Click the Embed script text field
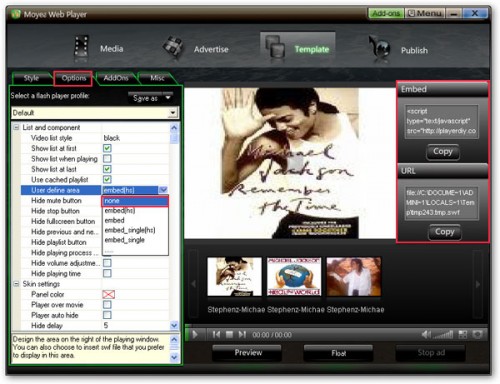Viewport: 500px width, 384px height. click(442, 121)
